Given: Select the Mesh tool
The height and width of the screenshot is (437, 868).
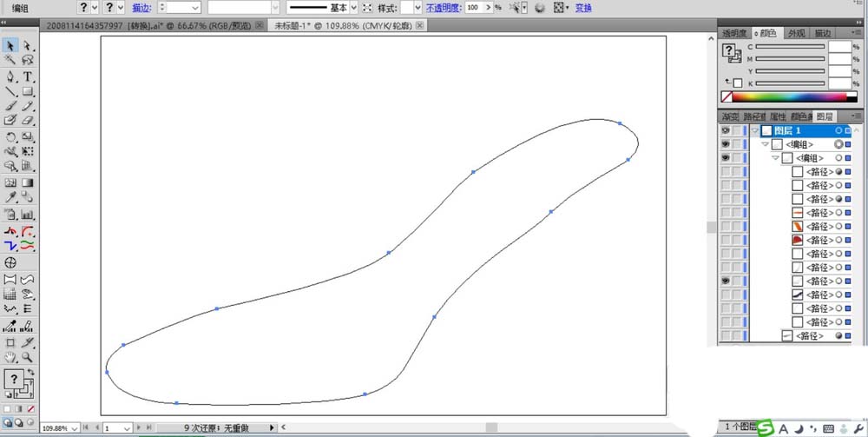Looking at the screenshot, I should (10, 182).
